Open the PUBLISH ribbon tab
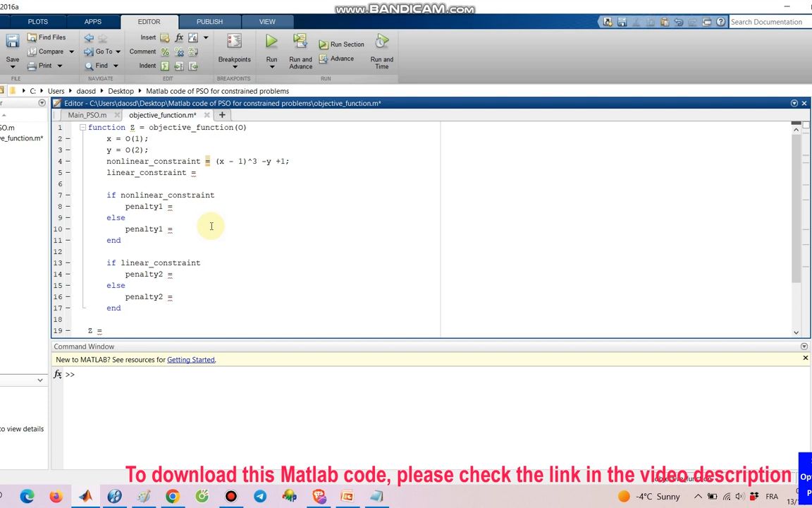Image resolution: width=812 pixels, height=508 pixels. pyautogui.click(x=209, y=21)
